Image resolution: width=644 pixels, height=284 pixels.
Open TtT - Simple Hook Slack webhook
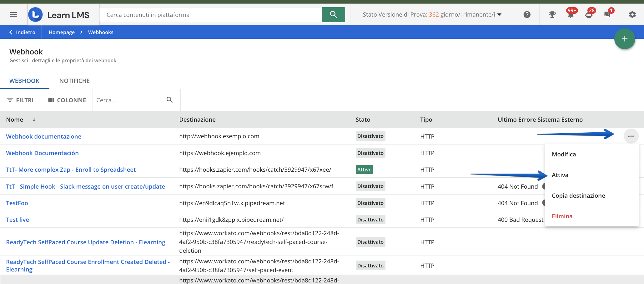pos(85,186)
